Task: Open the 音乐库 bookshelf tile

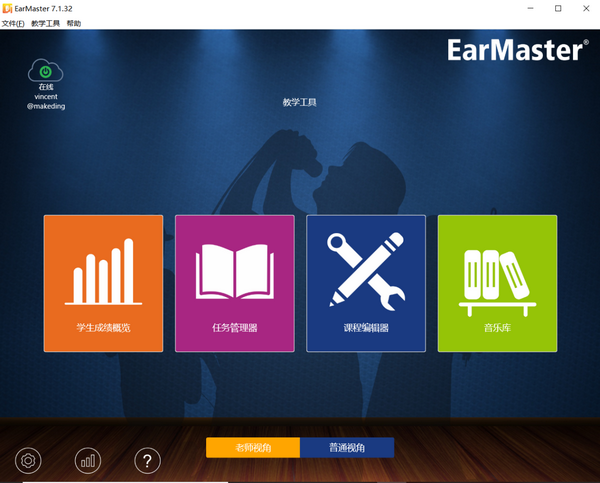Action: coord(497,283)
